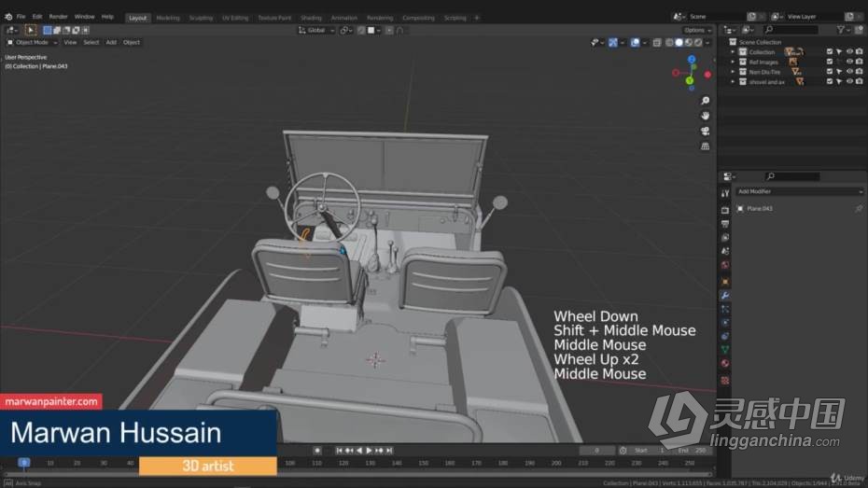Click the timeline current frame marker
The image size is (868, 488).
pos(24,462)
